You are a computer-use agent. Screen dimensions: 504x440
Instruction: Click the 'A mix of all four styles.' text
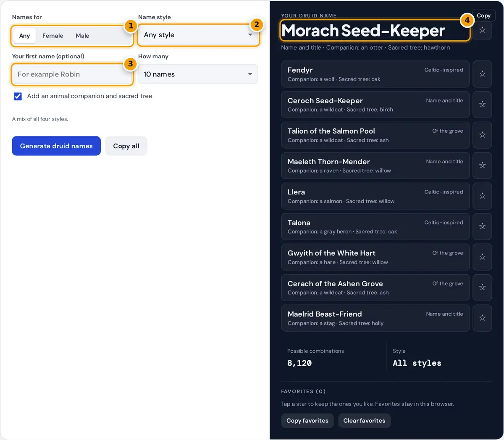[x=40, y=119]
